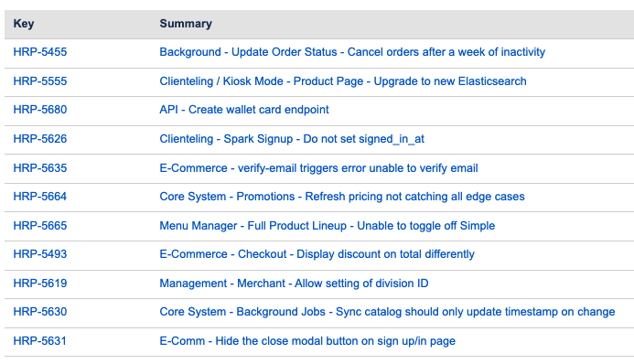Open issue key HRP-5493

(x=40, y=253)
